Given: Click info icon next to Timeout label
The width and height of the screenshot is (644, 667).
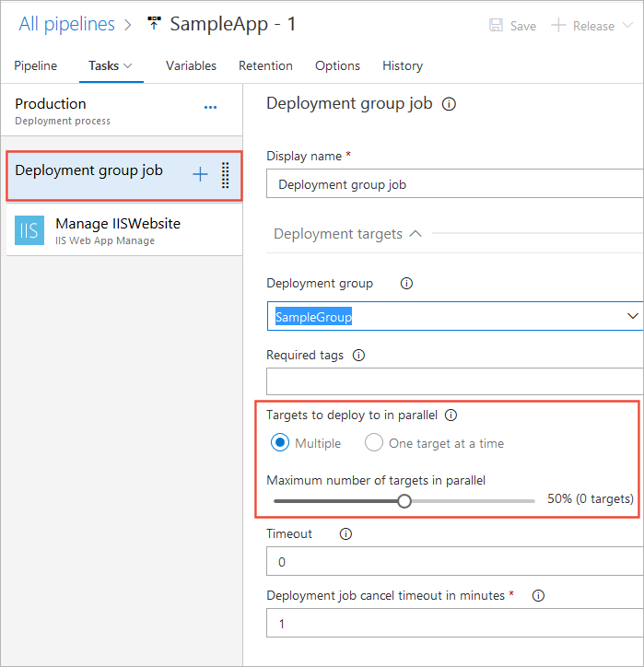Looking at the screenshot, I should [345, 533].
